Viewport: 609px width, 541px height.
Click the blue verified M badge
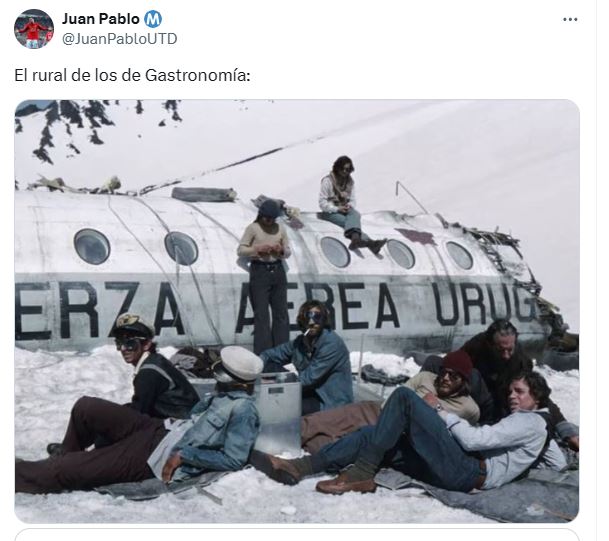(153, 19)
